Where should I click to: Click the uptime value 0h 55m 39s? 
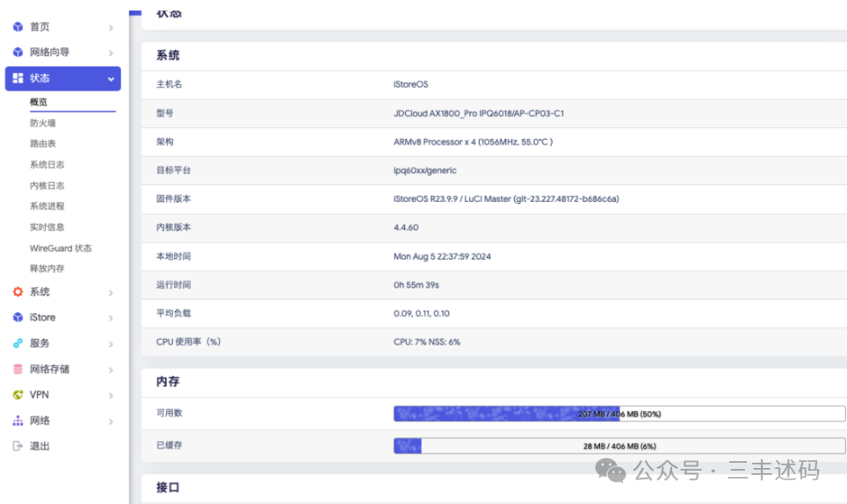[x=416, y=284]
